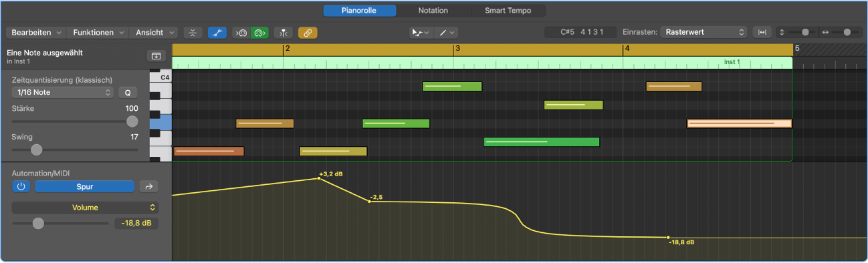The height and width of the screenshot is (263, 868).
Task: Open the Rasterwert snap dropdown
Action: point(703,32)
